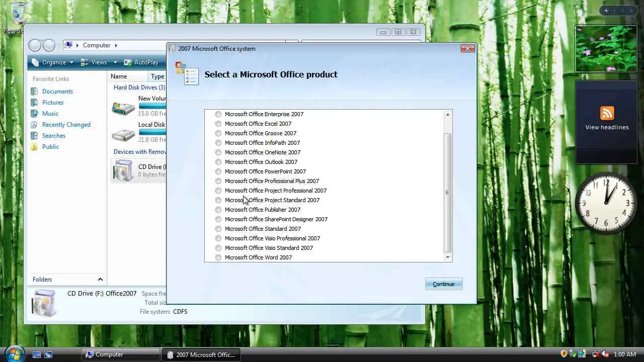
Task: Click the product list scroll-up arrow
Action: pos(448,115)
